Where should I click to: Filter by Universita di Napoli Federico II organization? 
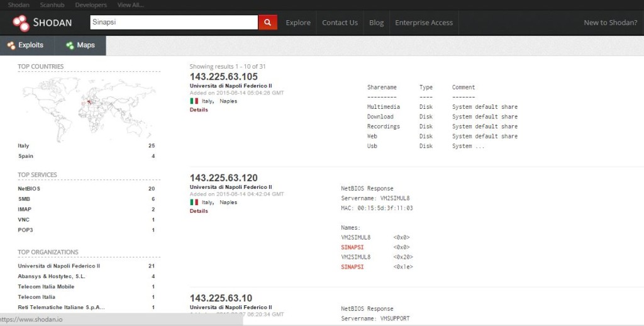(x=58, y=266)
